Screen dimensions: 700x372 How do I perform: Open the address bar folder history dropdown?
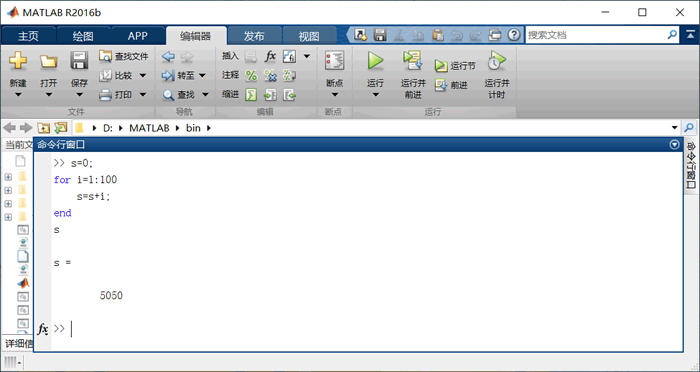click(x=675, y=128)
